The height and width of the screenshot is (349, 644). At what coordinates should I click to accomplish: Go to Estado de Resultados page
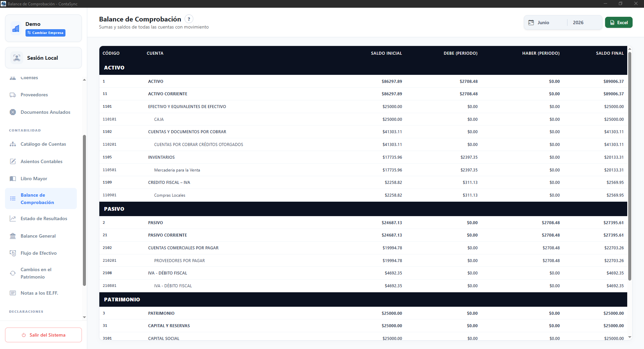[41, 218]
